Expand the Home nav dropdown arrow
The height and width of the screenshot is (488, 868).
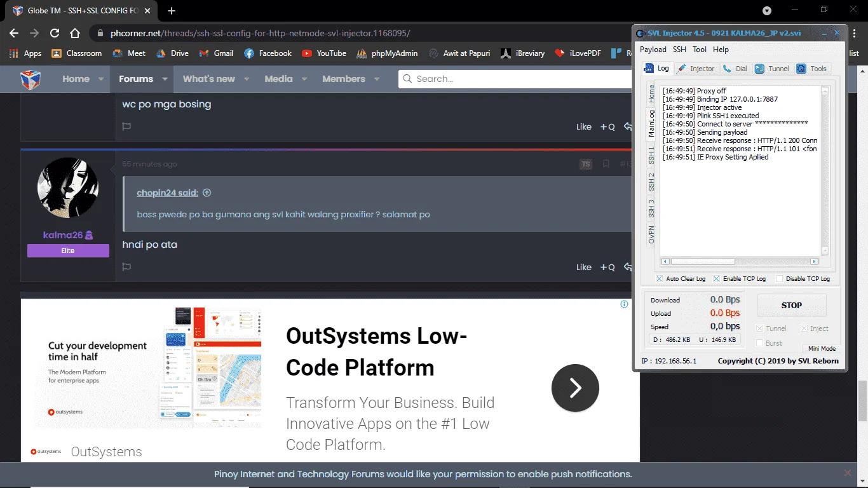point(101,79)
